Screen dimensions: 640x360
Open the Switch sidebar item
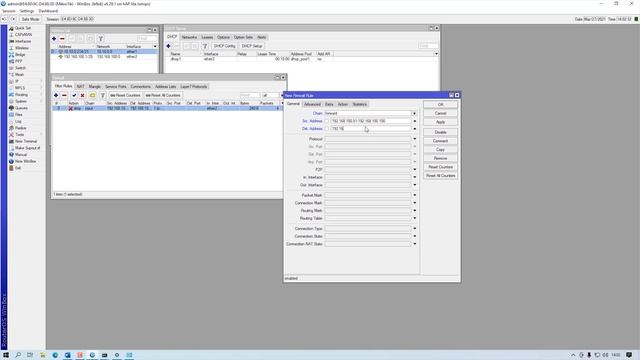click(20, 68)
